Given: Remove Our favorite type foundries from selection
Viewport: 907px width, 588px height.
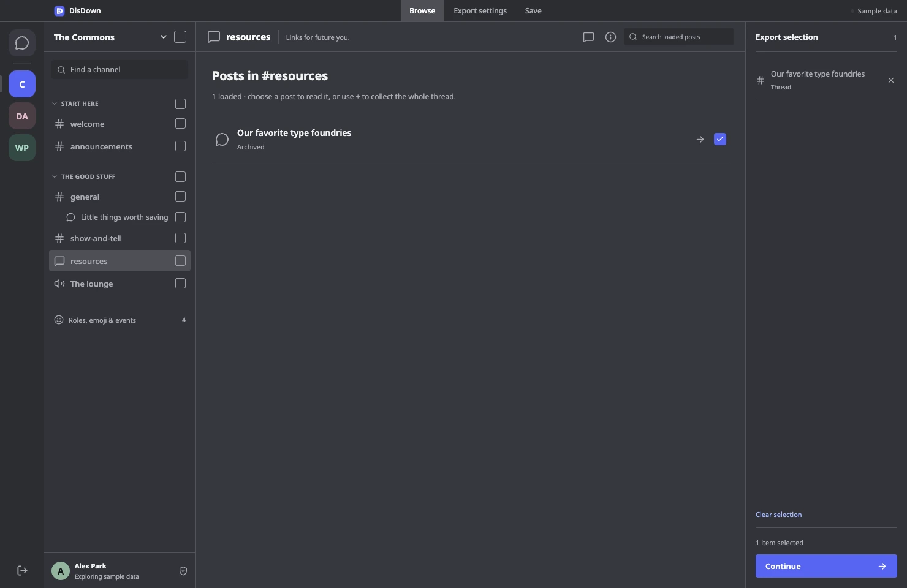Looking at the screenshot, I should pyautogui.click(x=891, y=80).
